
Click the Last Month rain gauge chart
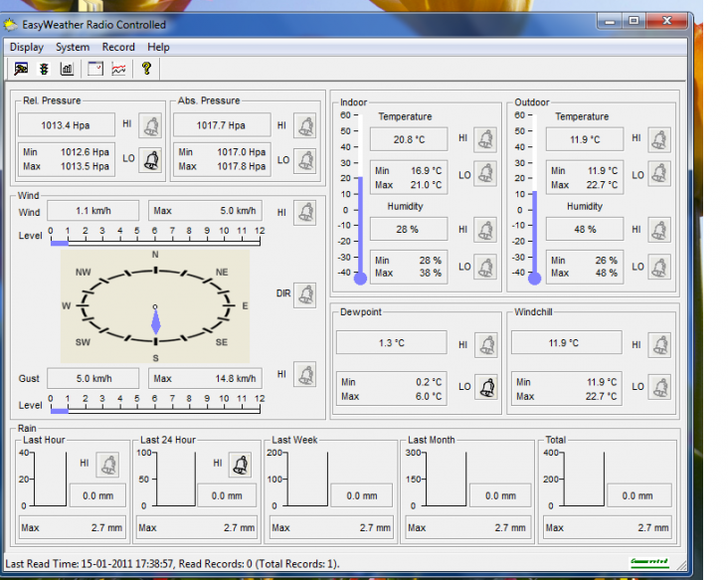click(x=437, y=479)
